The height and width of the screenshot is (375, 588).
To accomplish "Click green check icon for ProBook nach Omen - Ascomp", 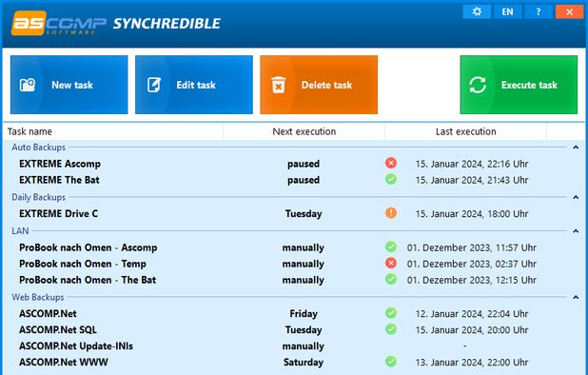I will click(391, 247).
